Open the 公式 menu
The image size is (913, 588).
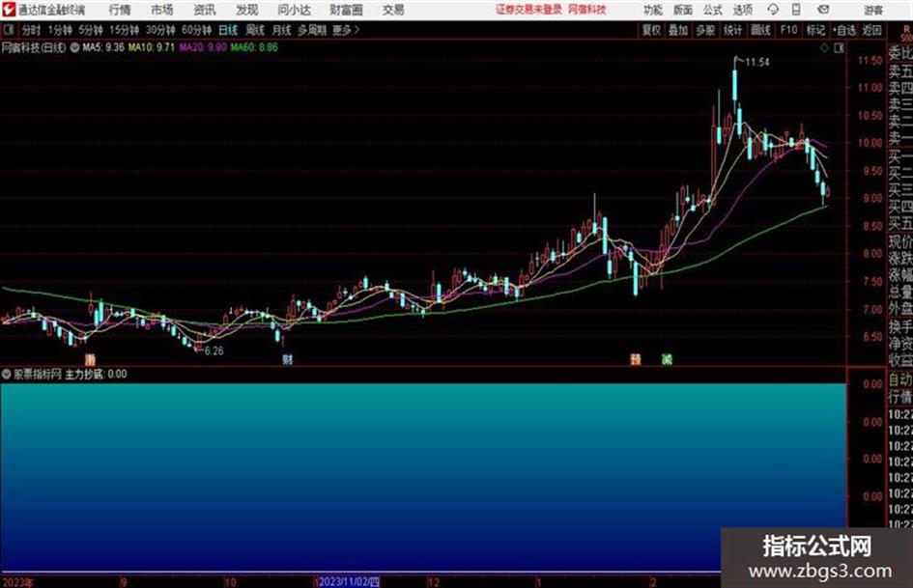pyautogui.click(x=713, y=10)
